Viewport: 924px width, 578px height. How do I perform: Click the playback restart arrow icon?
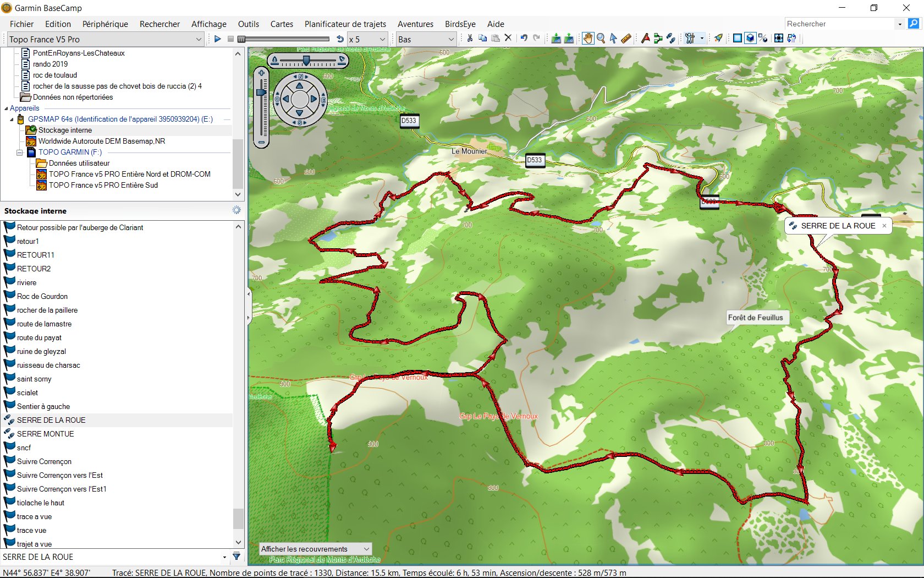coord(340,39)
